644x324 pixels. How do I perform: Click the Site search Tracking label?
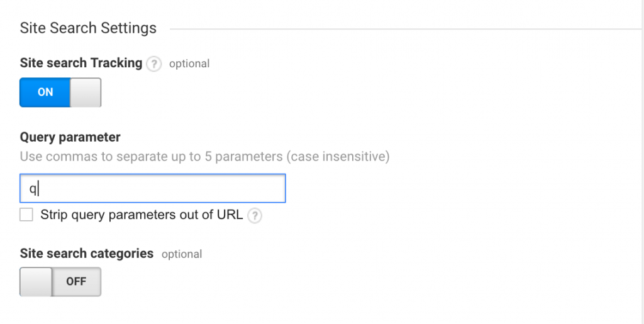click(81, 63)
